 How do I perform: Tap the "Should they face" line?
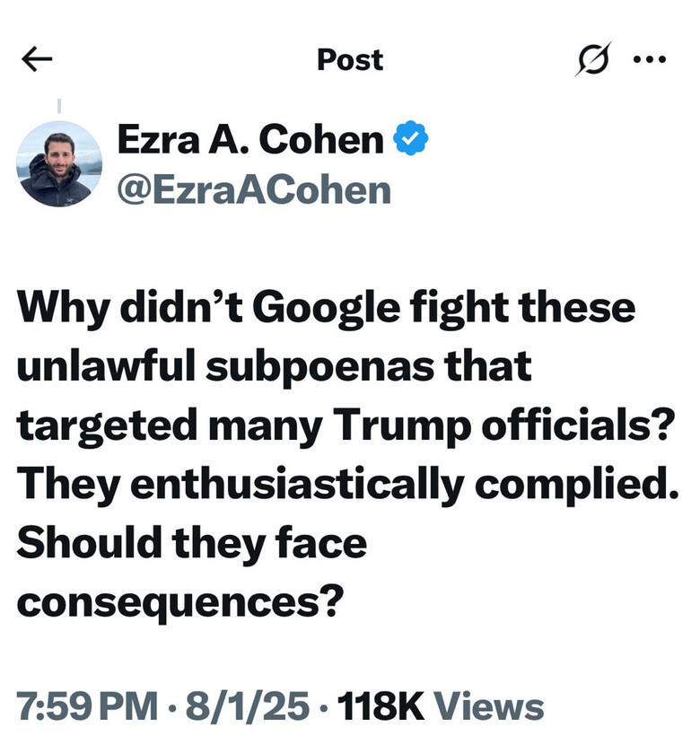point(192,541)
